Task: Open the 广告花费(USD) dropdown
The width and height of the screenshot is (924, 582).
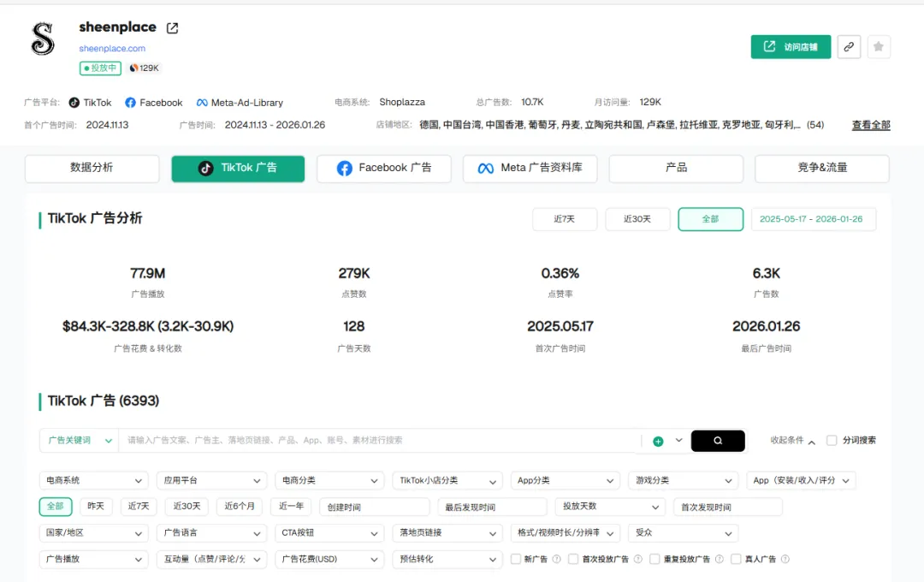Action: [x=329, y=559]
